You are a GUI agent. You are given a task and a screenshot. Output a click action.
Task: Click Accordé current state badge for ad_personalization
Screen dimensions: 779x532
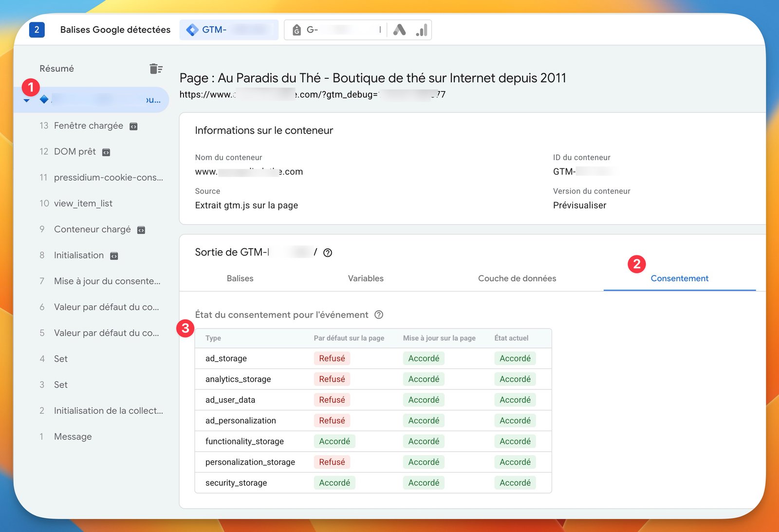[x=515, y=421]
